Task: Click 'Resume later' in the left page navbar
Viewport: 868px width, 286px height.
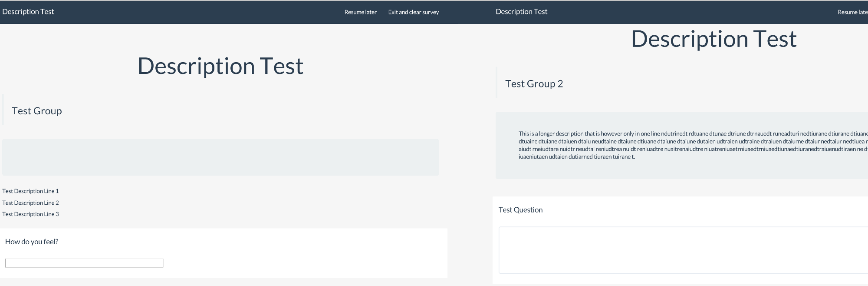Action: [x=360, y=12]
